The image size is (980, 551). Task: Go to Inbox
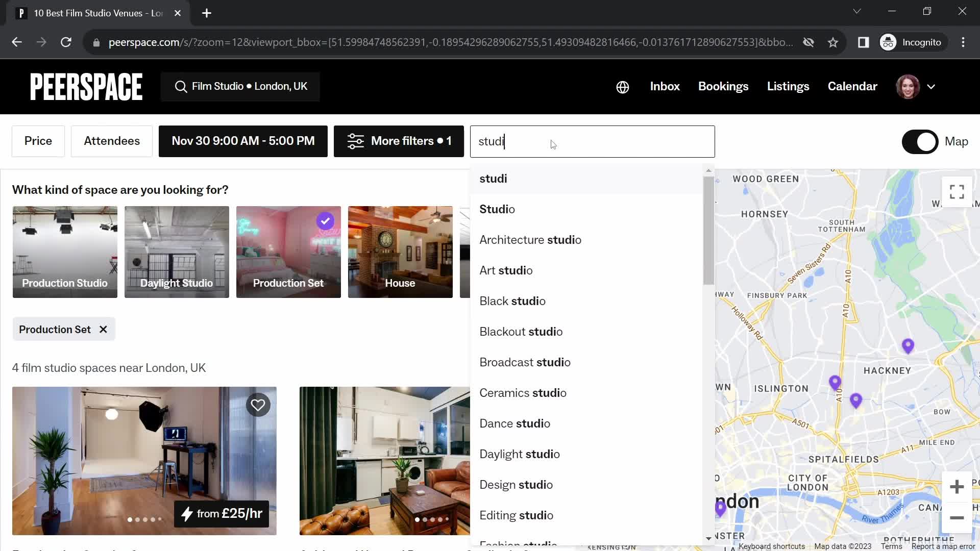[665, 87]
